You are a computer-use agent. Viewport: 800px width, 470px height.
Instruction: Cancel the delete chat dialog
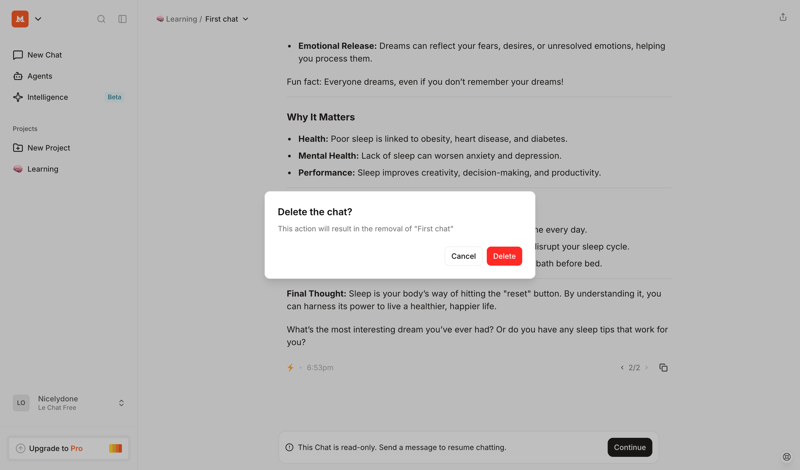click(463, 256)
